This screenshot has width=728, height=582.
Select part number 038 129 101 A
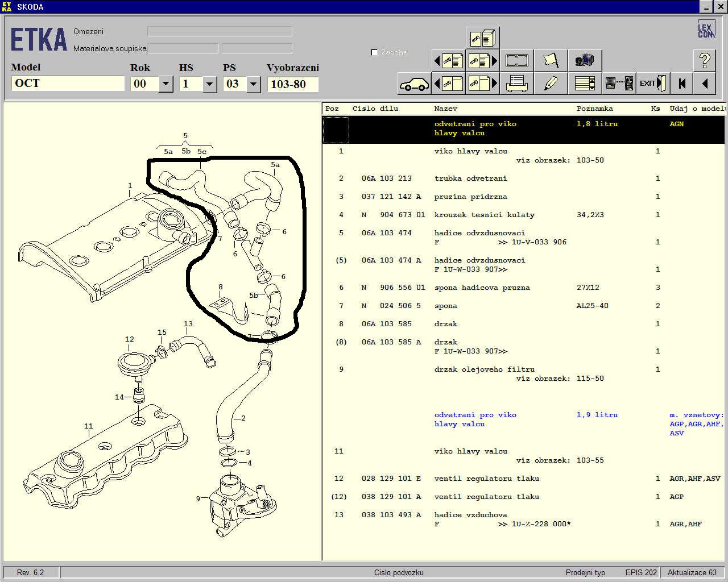[x=391, y=497]
